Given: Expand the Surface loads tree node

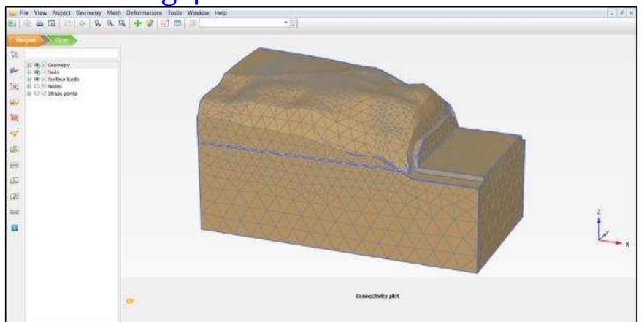Looking at the screenshot, I should 29,80.
